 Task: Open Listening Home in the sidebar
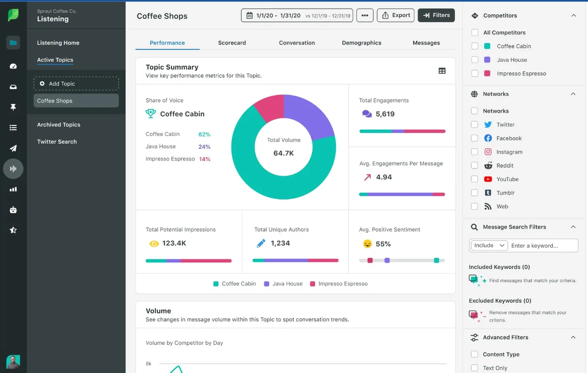pyautogui.click(x=58, y=43)
